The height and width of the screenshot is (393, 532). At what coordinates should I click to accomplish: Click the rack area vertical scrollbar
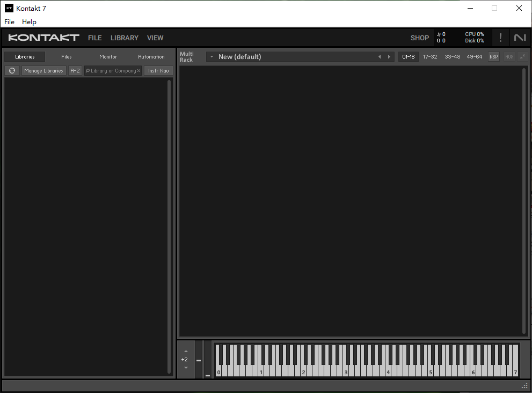(x=524, y=201)
